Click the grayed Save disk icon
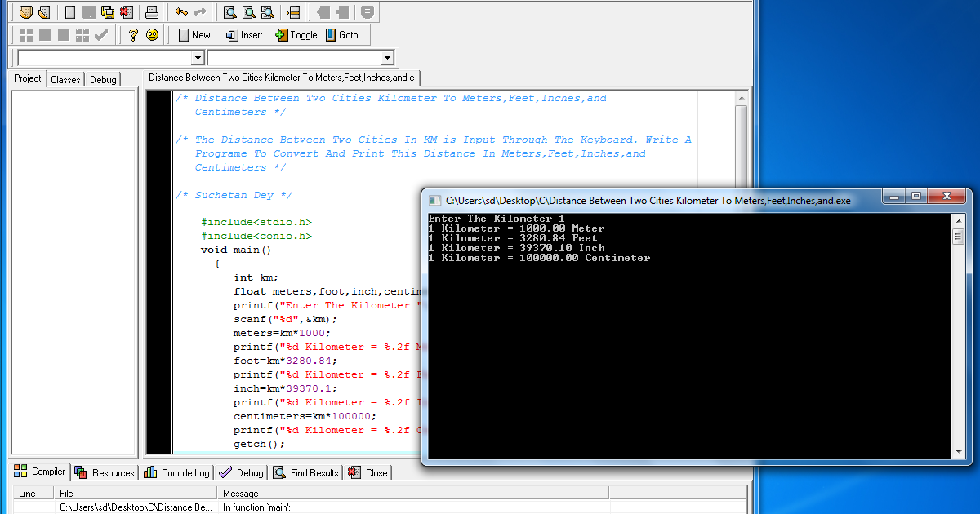The image size is (980, 514). point(89,12)
